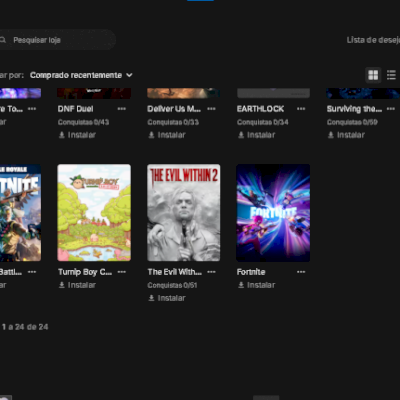
Task: Click the Turnip Boy C... title
Action: tap(85, 272)
